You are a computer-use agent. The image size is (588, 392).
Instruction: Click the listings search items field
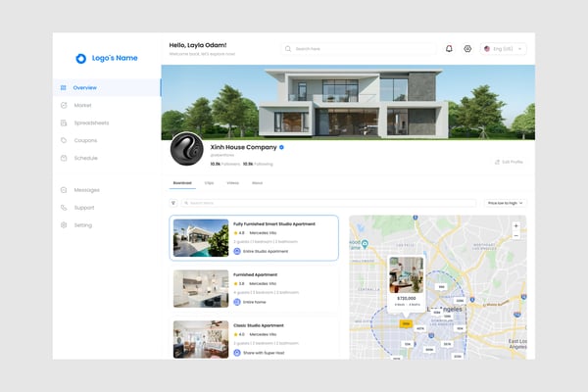pos(328,203)
